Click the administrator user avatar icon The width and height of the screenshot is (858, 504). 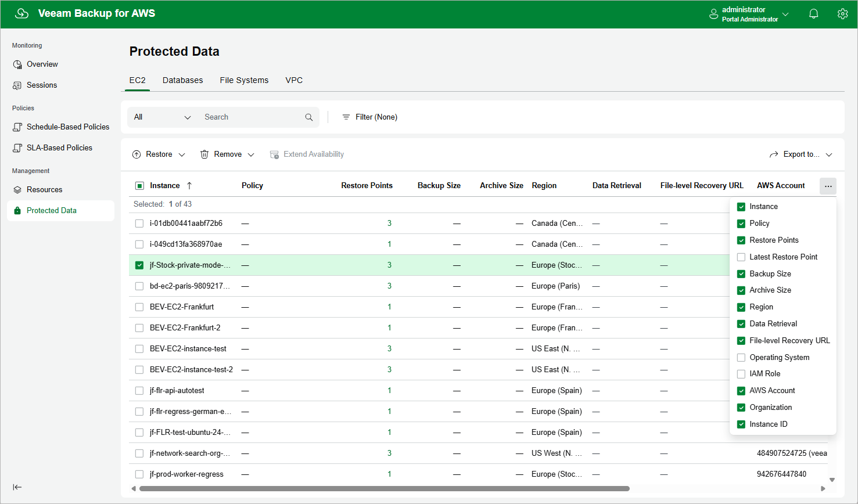pyautogui.click(x=714, y=14)
